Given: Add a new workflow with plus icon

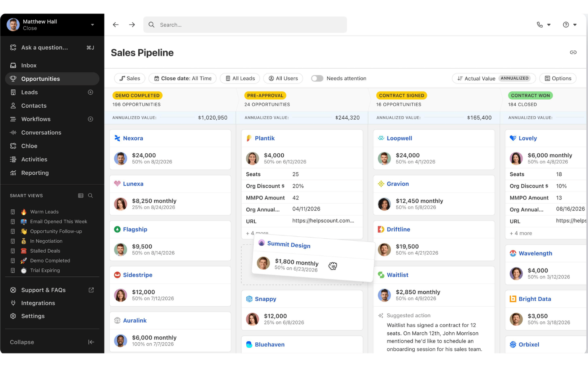Looking at the screenshot, I should pos(91,119).
